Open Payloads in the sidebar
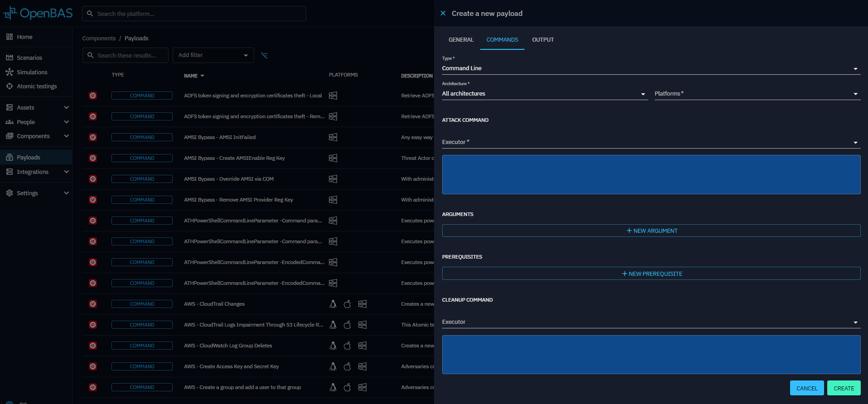 pos(36,158)
